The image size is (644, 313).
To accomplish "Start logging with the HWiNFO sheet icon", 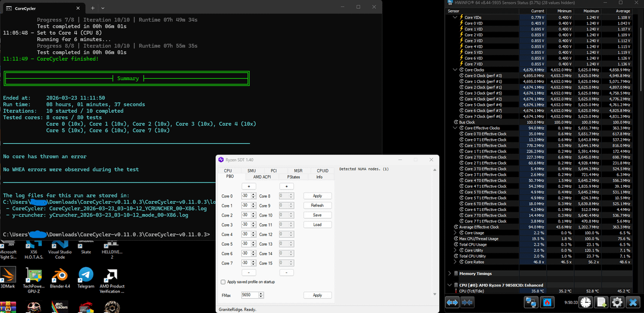I will [602, 303].
